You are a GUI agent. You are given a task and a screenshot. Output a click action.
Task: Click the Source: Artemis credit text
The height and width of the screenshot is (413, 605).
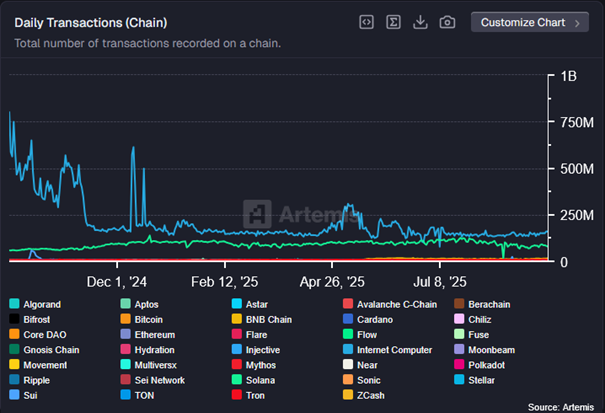[x=561, y=407]
